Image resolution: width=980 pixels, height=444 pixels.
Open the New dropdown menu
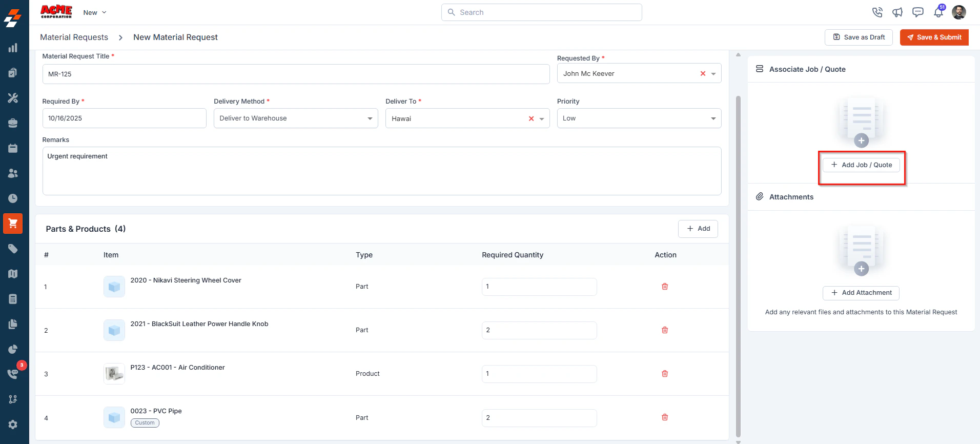click(95, 12)
